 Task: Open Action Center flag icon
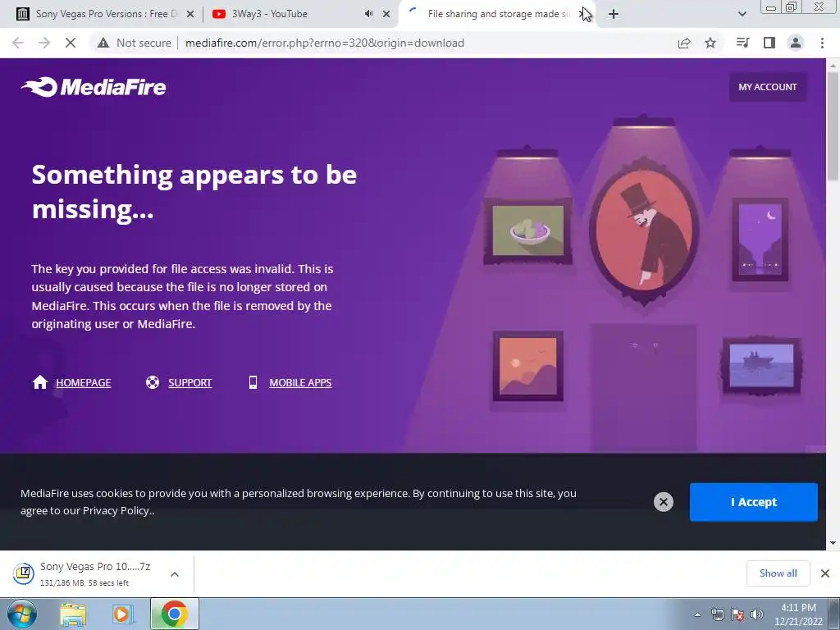(x=737, y=614)
